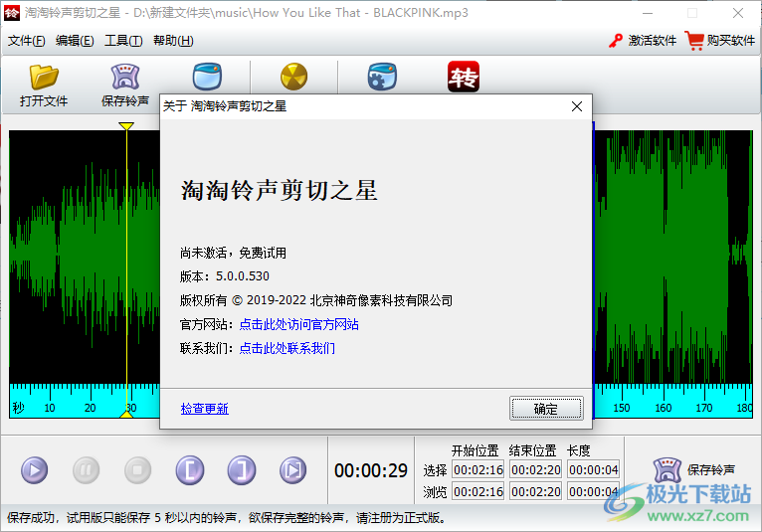
Task: Set selection start with left bracket button
Action: [190, 470]
